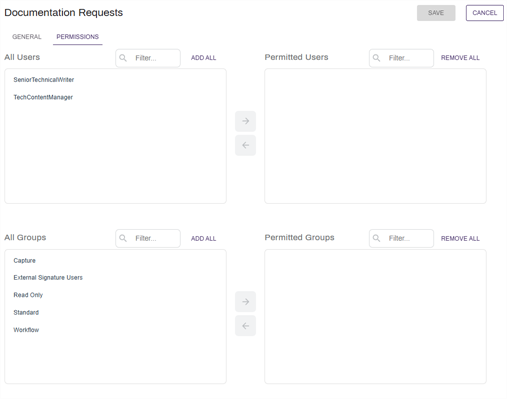The width and height of the screenshot is (507, 399).
Task: Select the External Signature Users group
Action: click(48, 278)
